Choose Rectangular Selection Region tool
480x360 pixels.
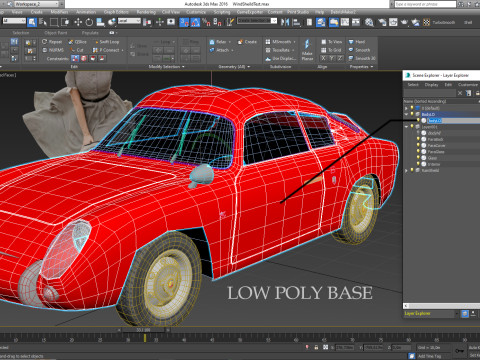click(54, 22)
